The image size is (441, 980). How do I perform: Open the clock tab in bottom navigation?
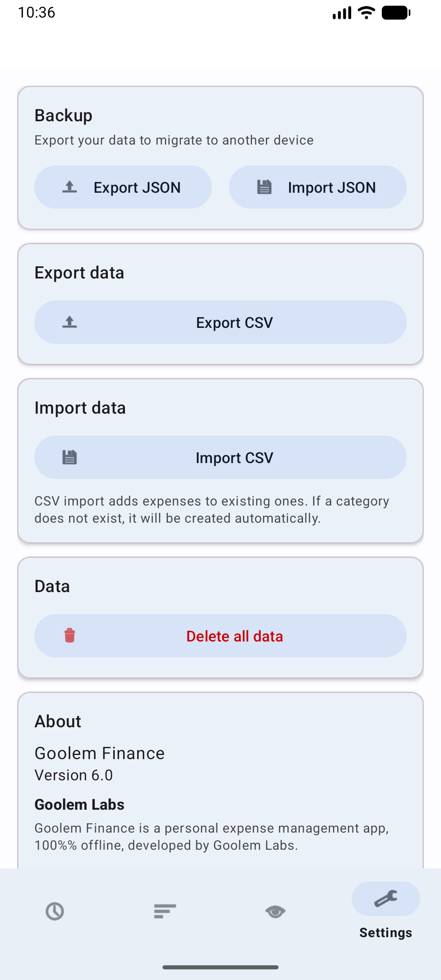tap(55, 911)
